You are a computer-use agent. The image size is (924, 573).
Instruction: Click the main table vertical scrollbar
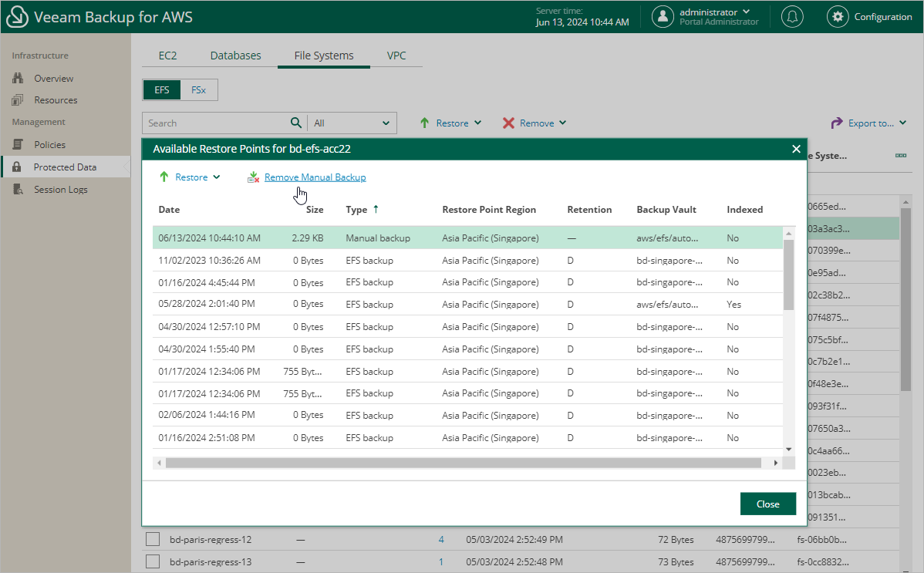905,299
